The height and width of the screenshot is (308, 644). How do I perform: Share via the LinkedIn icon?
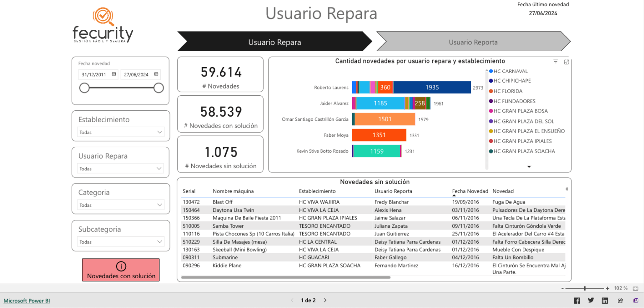(x=605, y=300)
